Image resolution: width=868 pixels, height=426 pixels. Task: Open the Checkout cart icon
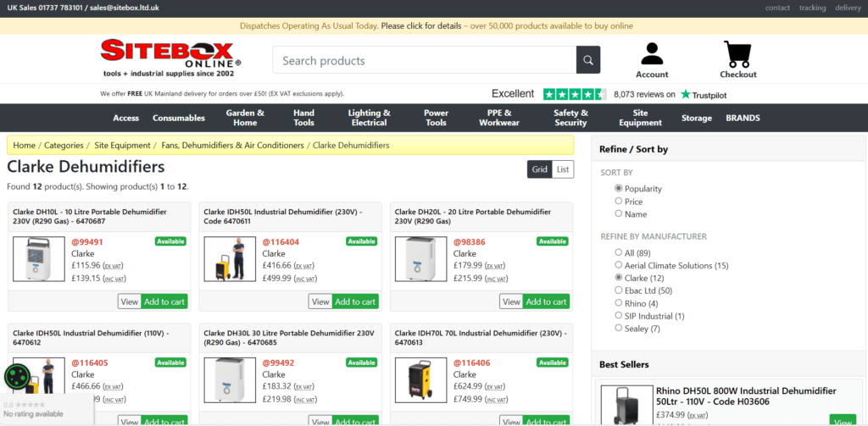(737, 54)
